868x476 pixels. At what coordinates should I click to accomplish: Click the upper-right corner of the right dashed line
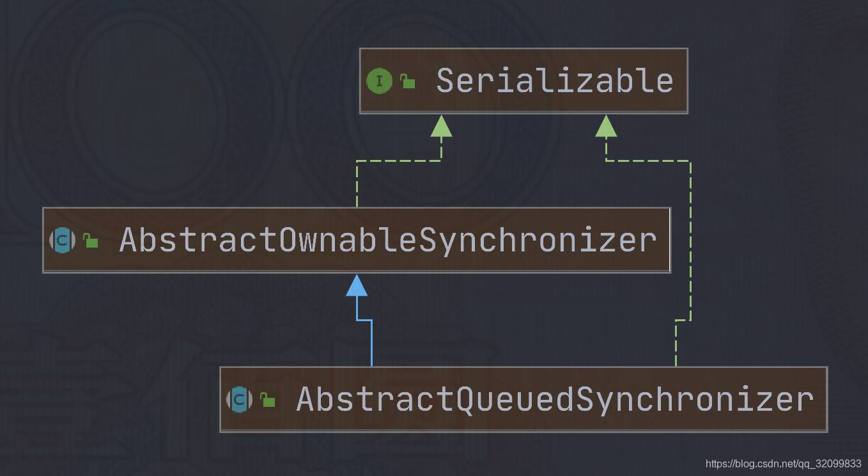690,161
